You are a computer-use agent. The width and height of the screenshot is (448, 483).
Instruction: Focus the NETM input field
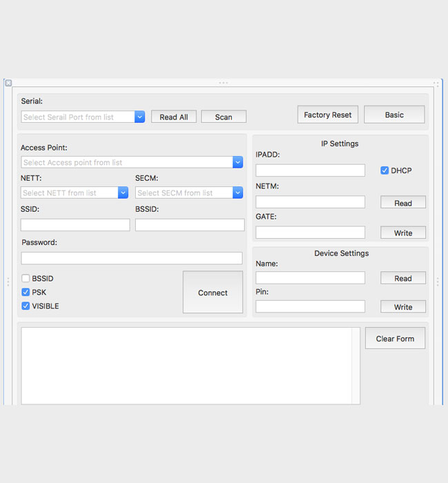click(310, 201)
